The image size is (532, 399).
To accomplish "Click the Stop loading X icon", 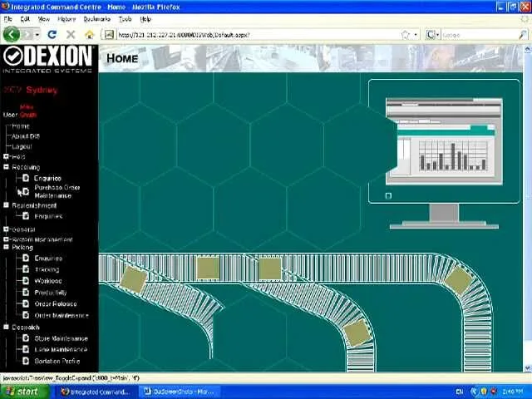I will click(71, 34).
